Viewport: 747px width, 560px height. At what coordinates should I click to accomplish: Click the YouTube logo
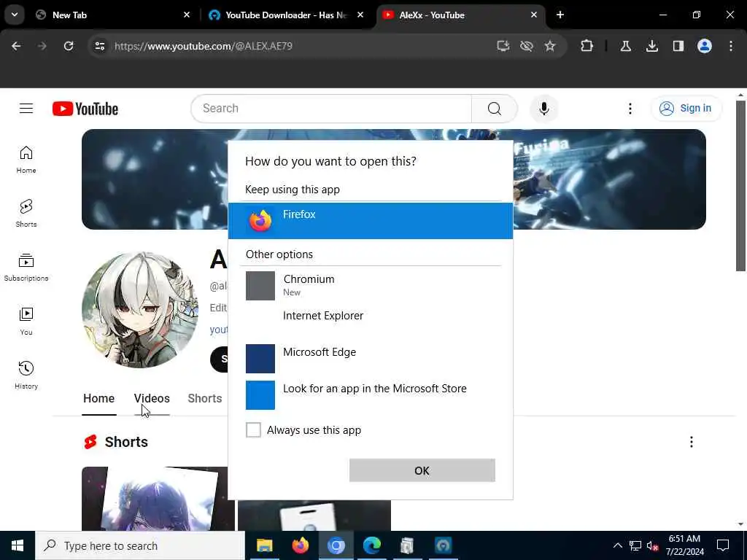[85, 109]
